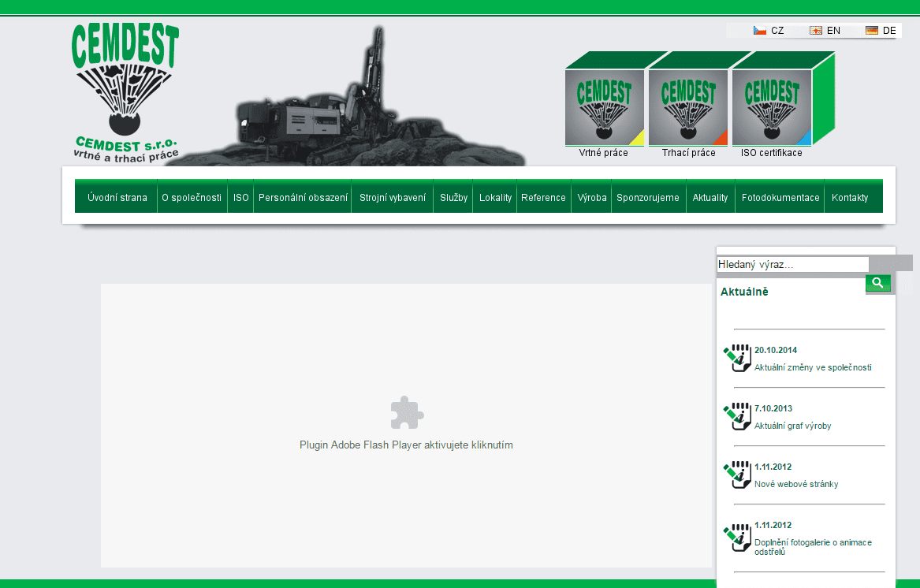The height and width of the screenshot is (588, 920).
Task: Click the ISO certifikace caption link
Action: pos(772,153)
